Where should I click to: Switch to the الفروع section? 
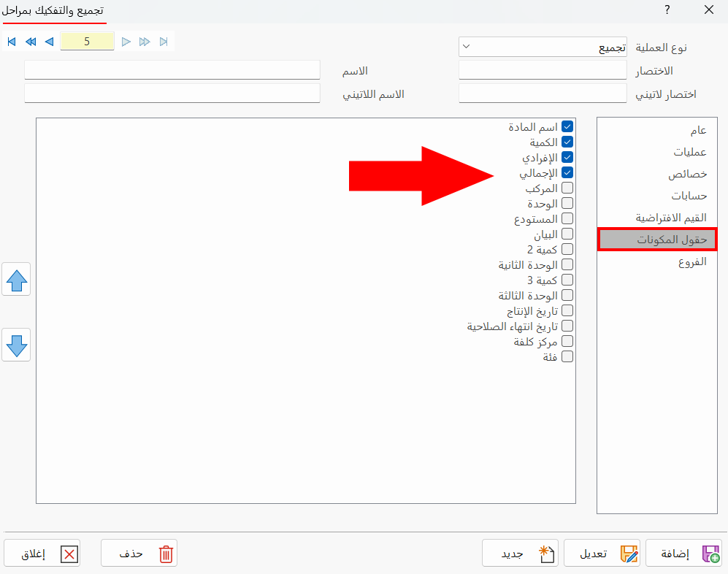click(657, 261)
